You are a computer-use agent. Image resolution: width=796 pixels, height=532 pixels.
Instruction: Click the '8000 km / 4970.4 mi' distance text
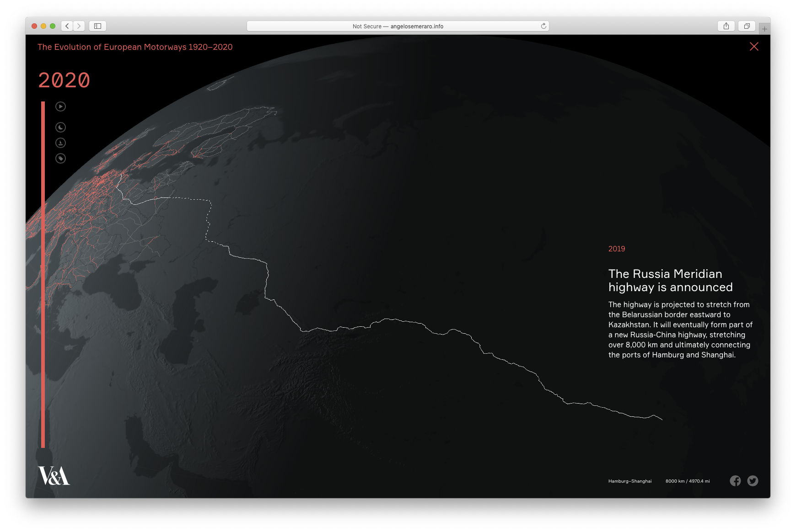click(688, 481)
